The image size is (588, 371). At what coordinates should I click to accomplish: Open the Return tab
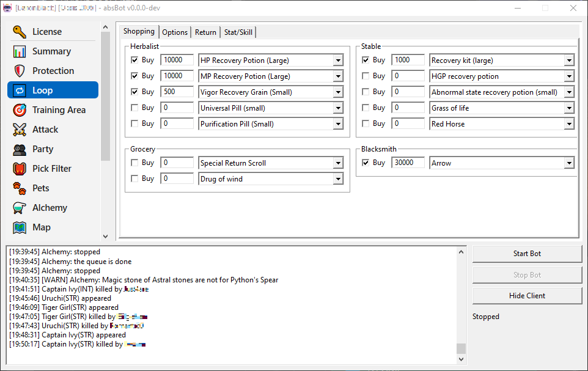click(205, 32)
